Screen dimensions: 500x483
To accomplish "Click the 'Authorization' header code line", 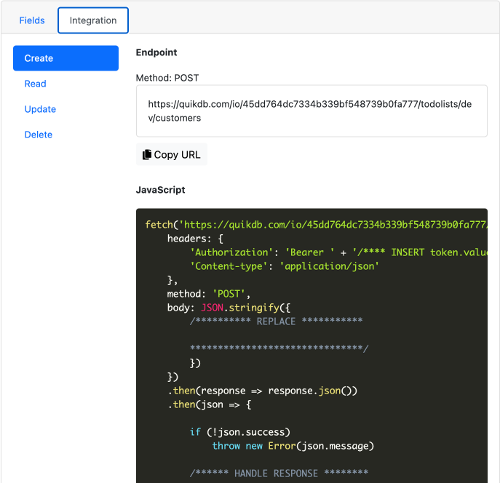I will 338,252.
